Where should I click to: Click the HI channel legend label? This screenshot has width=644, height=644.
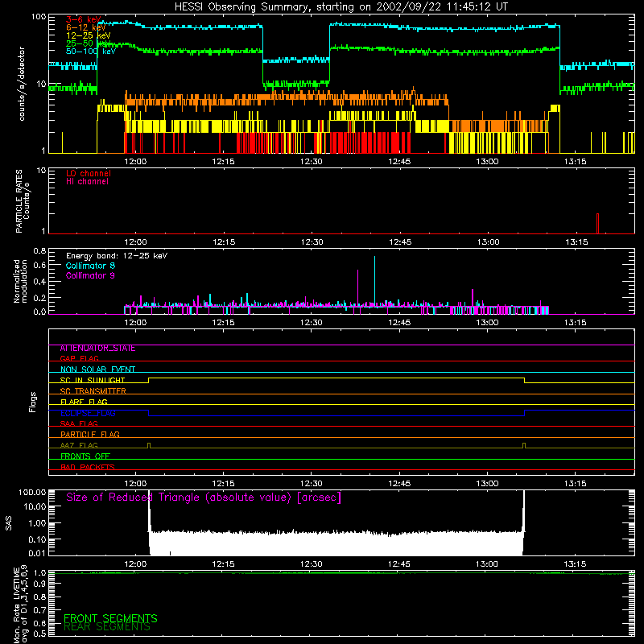tap(87, 181)
